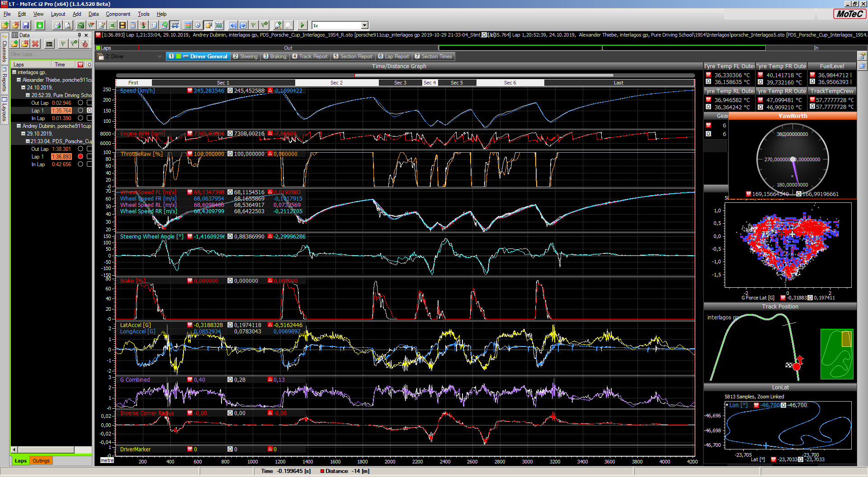Viewport: 868px width, 477px height.
Task: Collapse the interlagos gp tree node
Action: click(14, 72)
